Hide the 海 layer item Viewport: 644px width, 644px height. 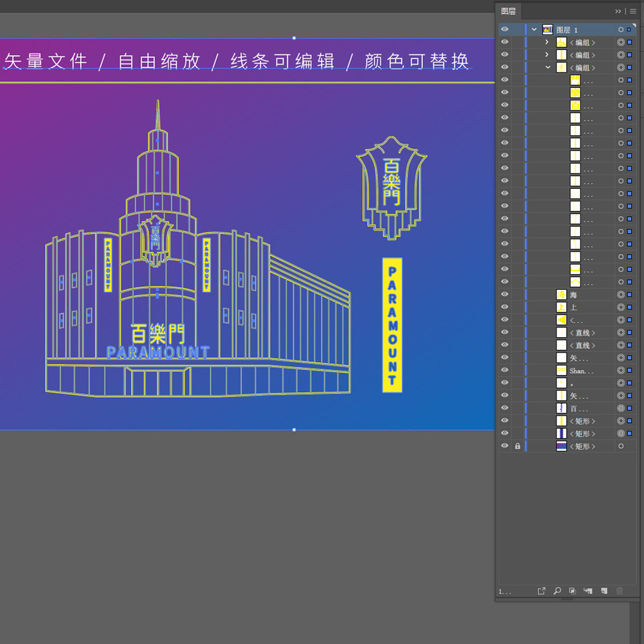[x=504, y=294]
